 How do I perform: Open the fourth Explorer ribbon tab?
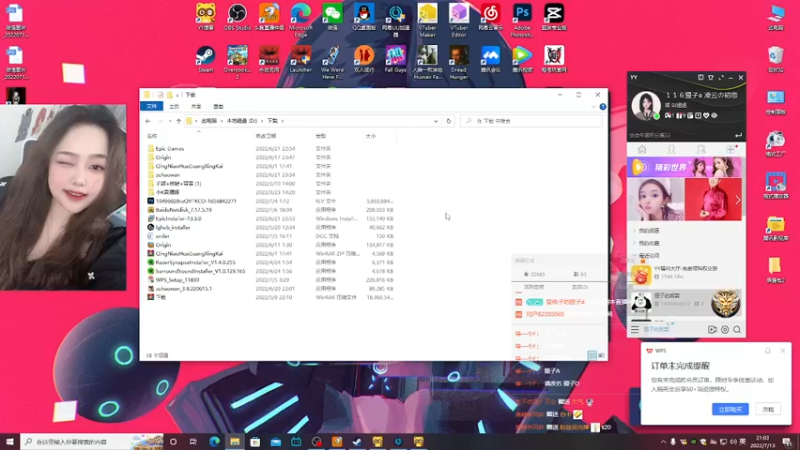(x=218, y=106)
